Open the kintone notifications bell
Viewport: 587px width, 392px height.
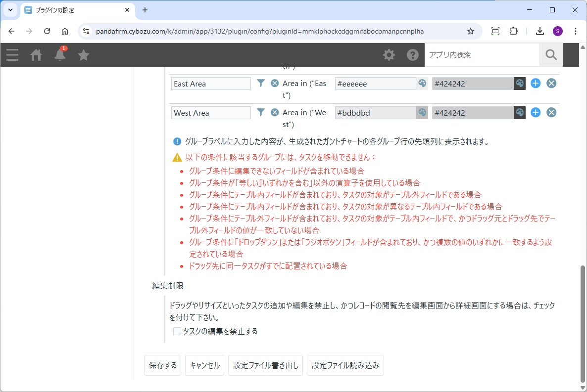point(60,55)
